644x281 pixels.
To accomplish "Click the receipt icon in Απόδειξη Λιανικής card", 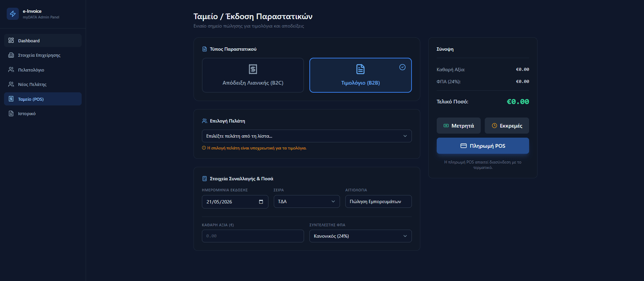I will (253, 69).
